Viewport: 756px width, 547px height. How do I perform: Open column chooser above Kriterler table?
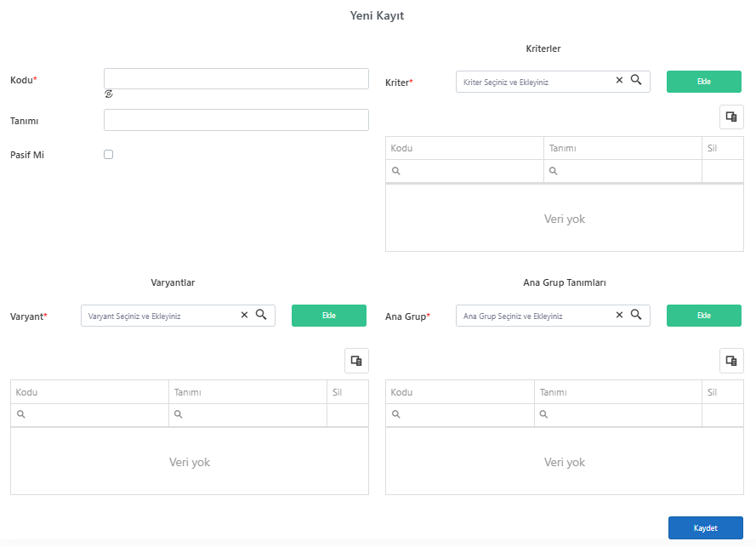[x=731, y=117]
